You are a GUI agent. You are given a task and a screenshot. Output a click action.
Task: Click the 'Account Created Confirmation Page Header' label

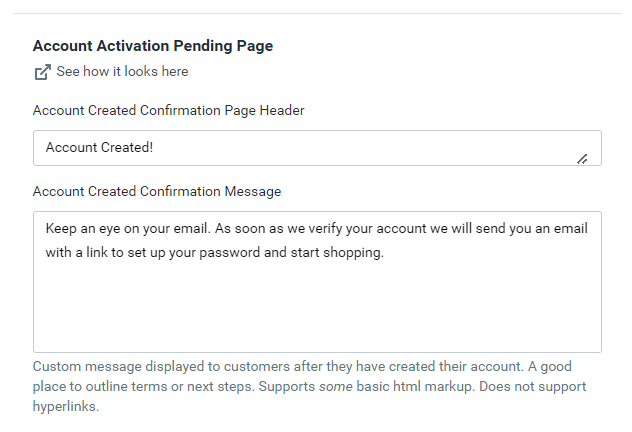tap(168, 110)
